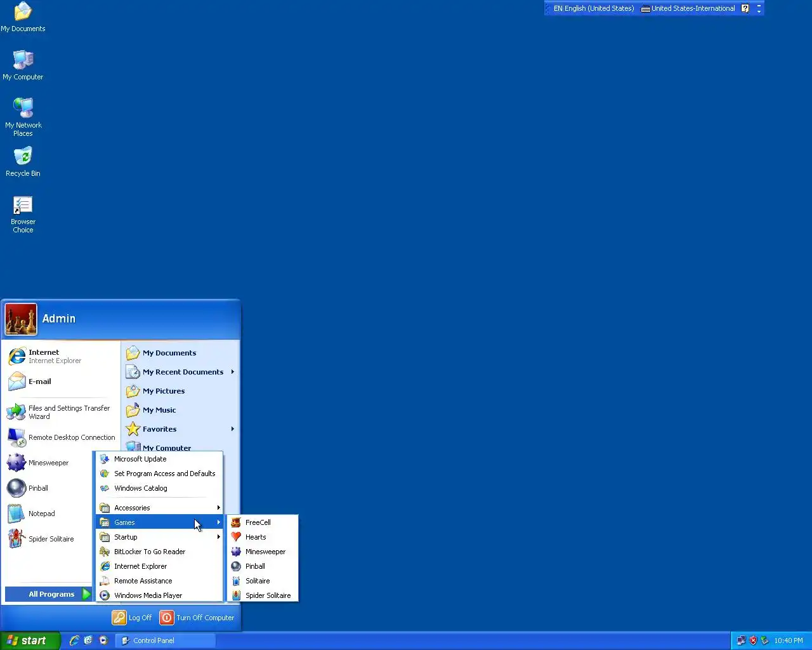Click the red security shield tray icon
Image resolution: width=812 pixels, height=650 pixels.
coord(753,640)
